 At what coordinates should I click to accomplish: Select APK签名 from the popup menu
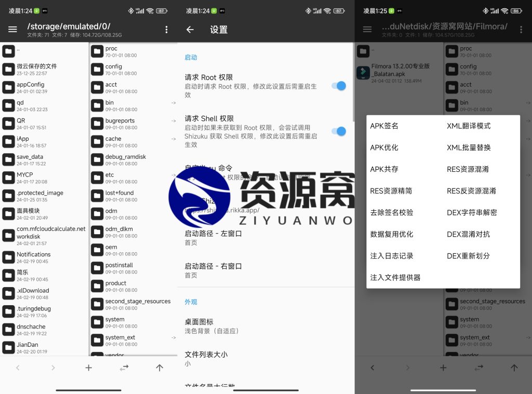[384, 126]
